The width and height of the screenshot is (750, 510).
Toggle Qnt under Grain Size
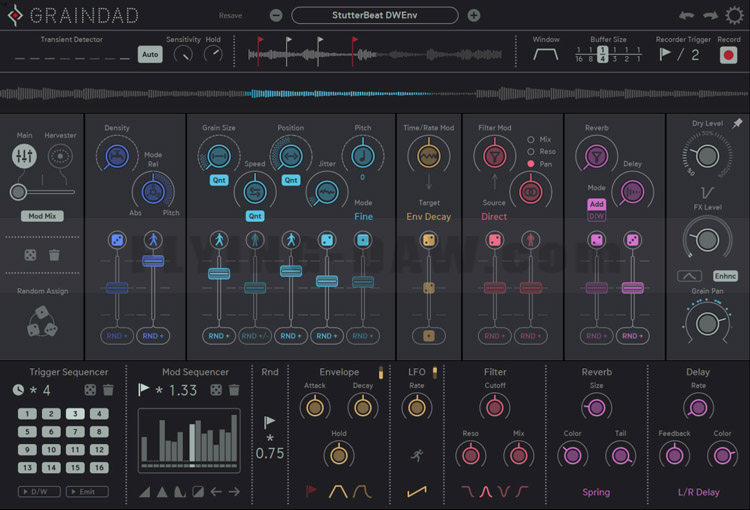[x=219, y=180]
